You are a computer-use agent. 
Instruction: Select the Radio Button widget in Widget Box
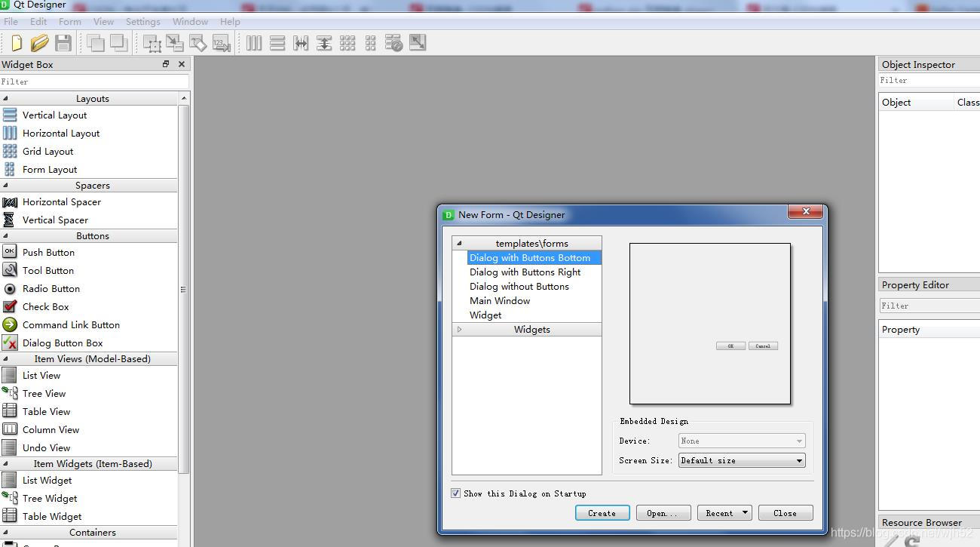(51, 288)
